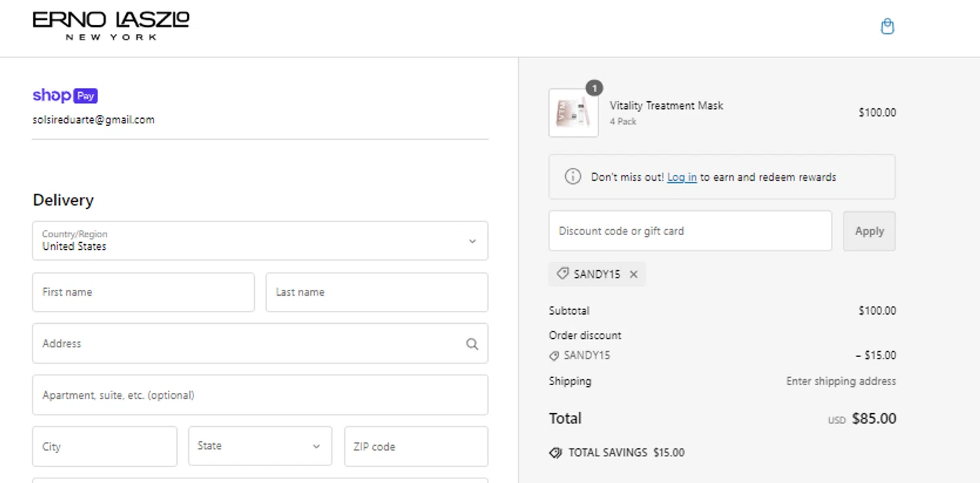Expand the Country/Region dropdown
Image resolution: width=980 pixels, height=483 pixels.
260,240
